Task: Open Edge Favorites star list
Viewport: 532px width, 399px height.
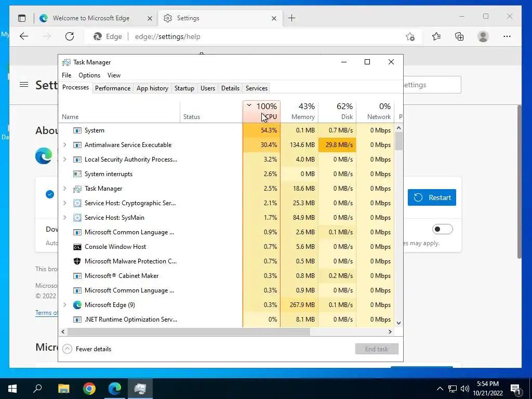Action: tap(436, 36)
